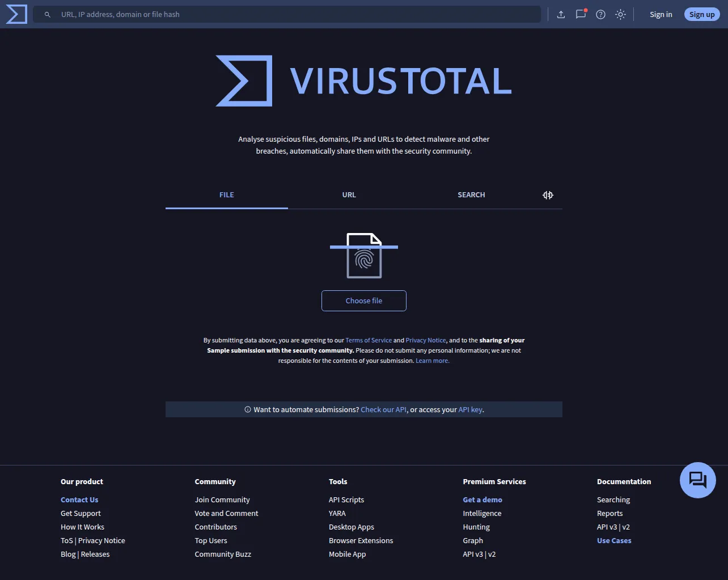Screen dimensions: 728x580
Task: Open v2 link under Documentation
Action: 626,527
